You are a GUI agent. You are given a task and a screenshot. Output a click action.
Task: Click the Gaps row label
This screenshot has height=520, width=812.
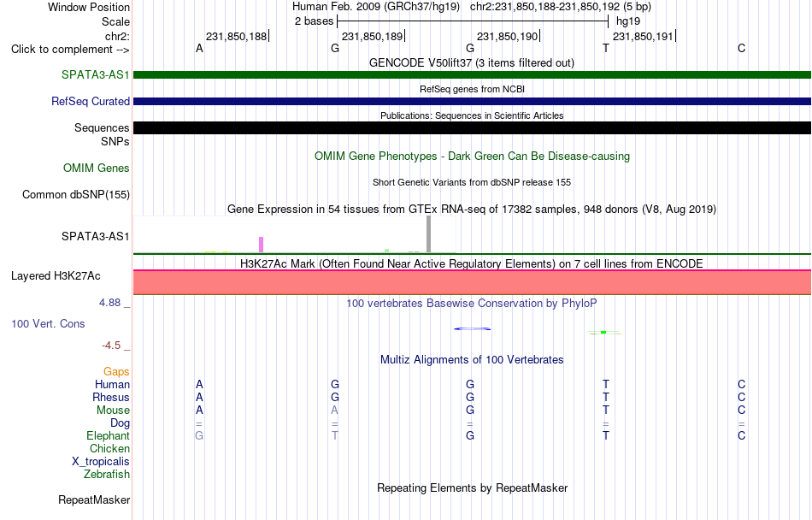116,371
